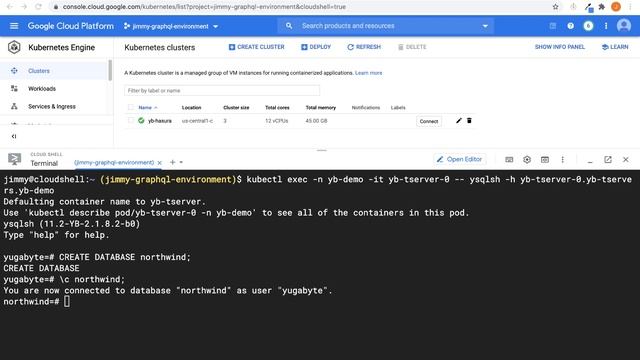Click the Cloud Shell activation icon in header

coord(553,26)
